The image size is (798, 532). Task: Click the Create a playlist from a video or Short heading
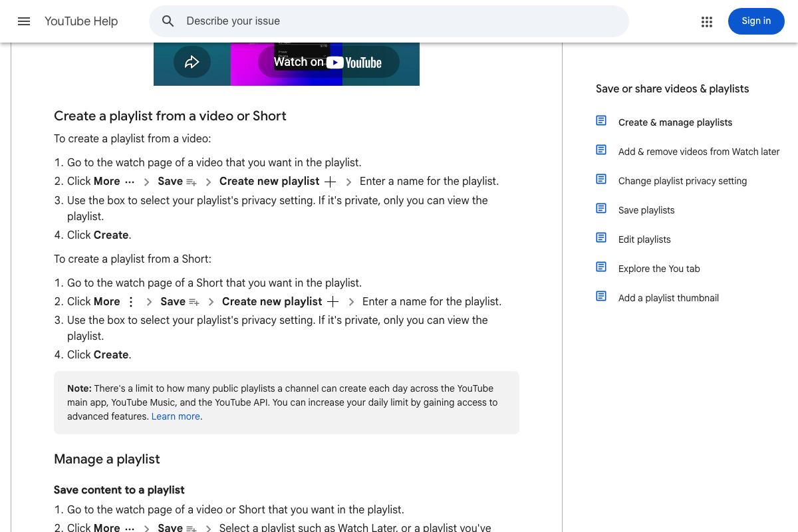tap(170, 116)
